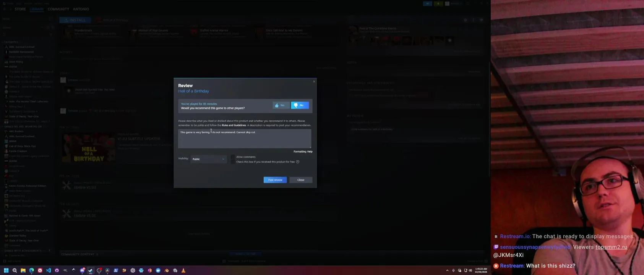Switch to the LIBRARY tab
Image resolution: width=644 pixels, height=275 pixels.
[x=37, y=9]
